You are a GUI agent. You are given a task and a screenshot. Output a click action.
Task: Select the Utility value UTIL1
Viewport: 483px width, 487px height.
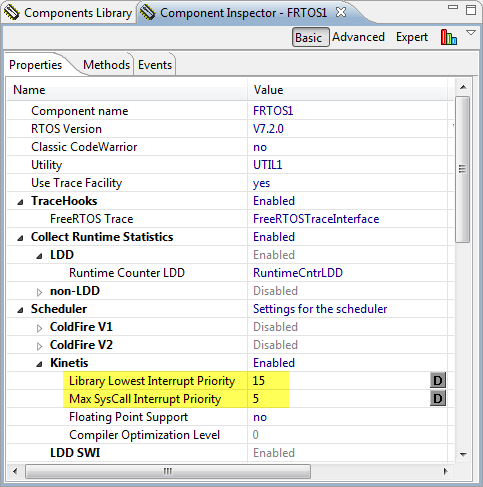pos(268,165)
